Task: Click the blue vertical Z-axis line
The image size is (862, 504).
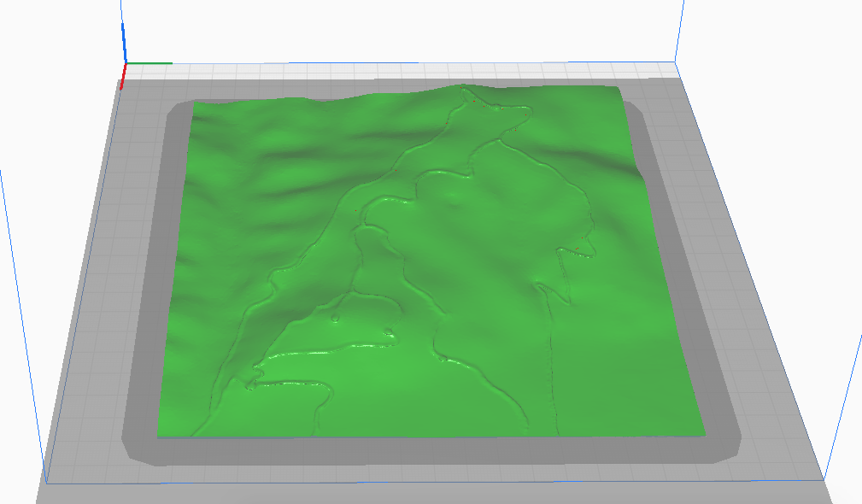Action: click(124, 34)
